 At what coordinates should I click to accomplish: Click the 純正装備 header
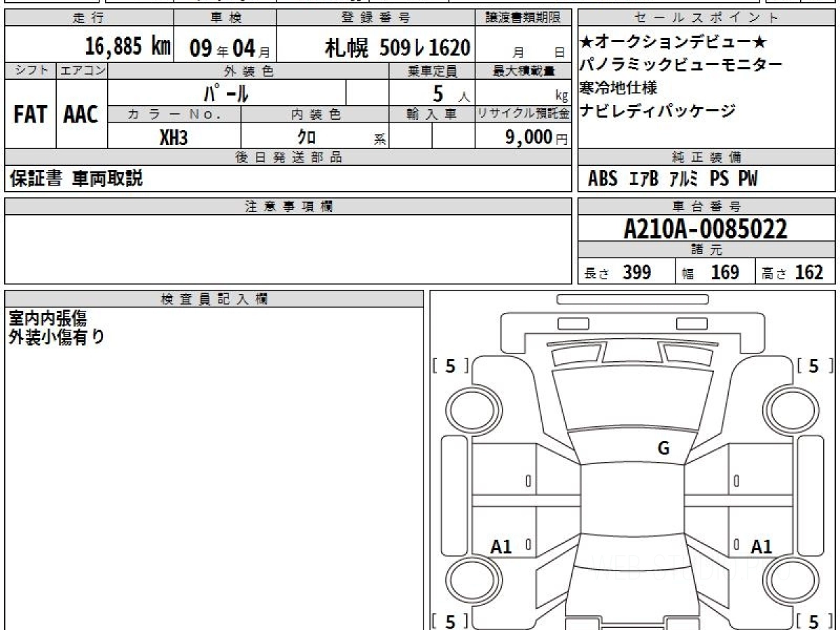coord(707,157)
